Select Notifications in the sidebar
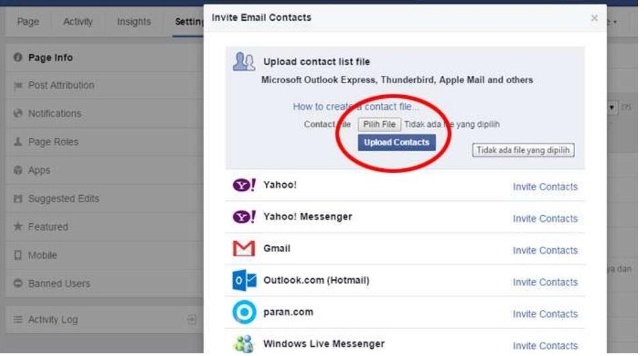Image resolution: width=644 pixels, height=356 pixels. coord(105,113)
